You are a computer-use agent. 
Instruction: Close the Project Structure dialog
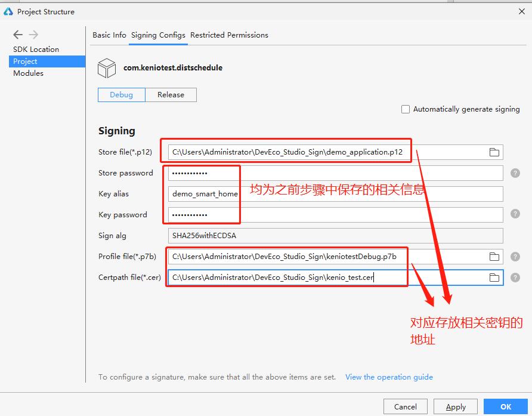(522, 11)
